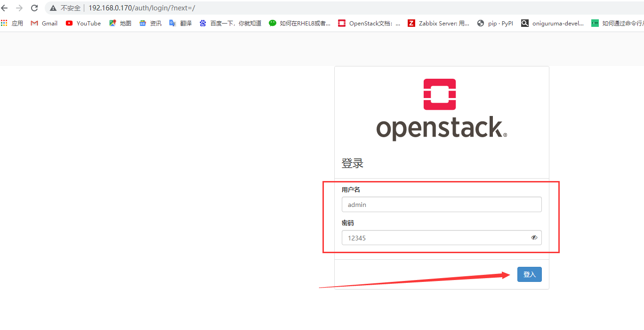This screenshot has width=644, height=330.
Task: Open the Gmail bookmark
Action: (x=44, y=23)
